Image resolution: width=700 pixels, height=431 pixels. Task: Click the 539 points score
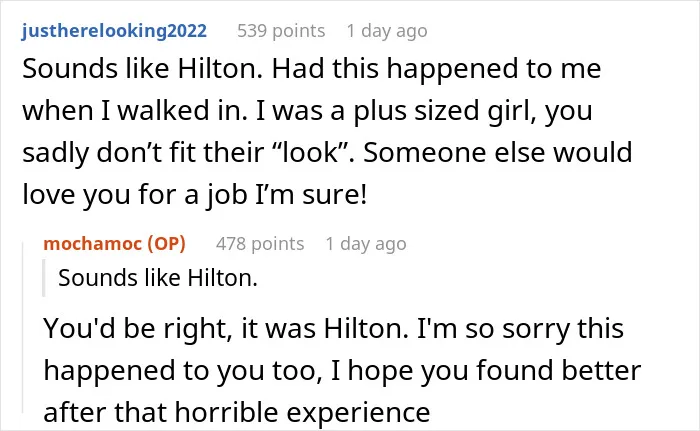(x=281, y=31)
